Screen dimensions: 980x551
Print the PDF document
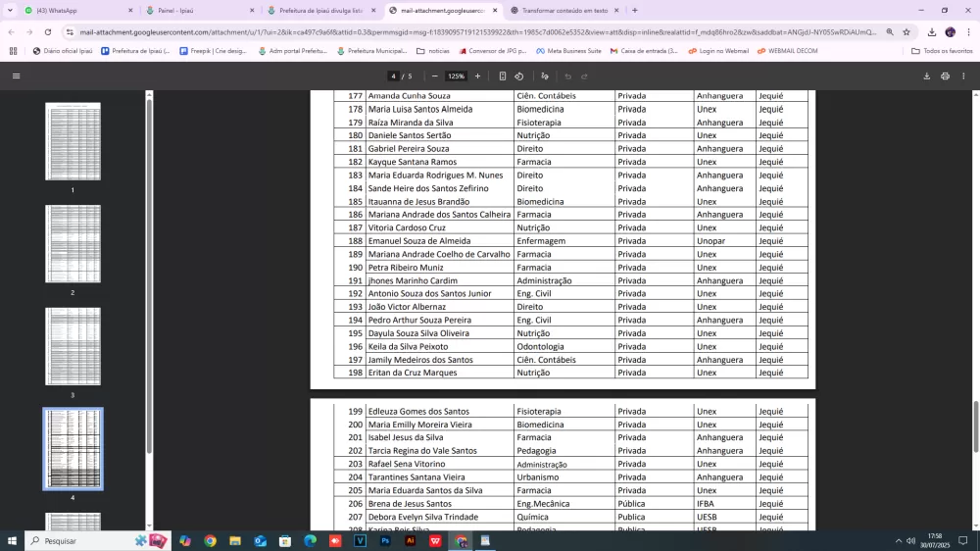[945, 75]
